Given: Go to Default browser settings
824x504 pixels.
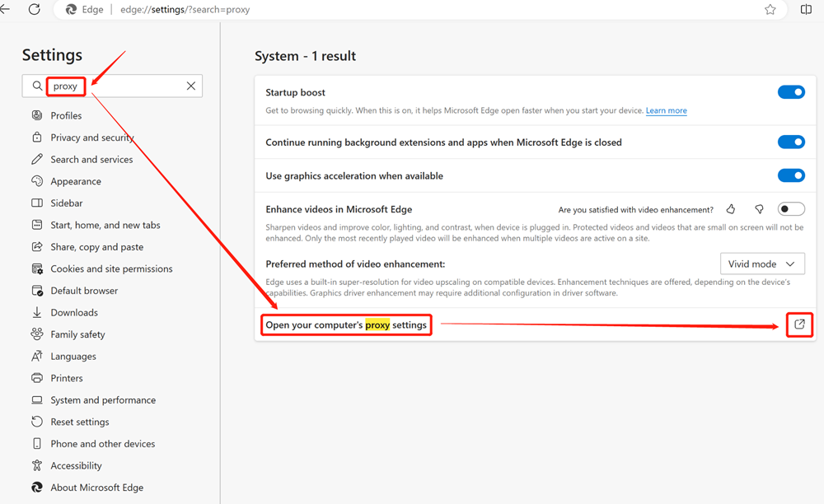Looking at the screenshot, I should tap(84, 291).
